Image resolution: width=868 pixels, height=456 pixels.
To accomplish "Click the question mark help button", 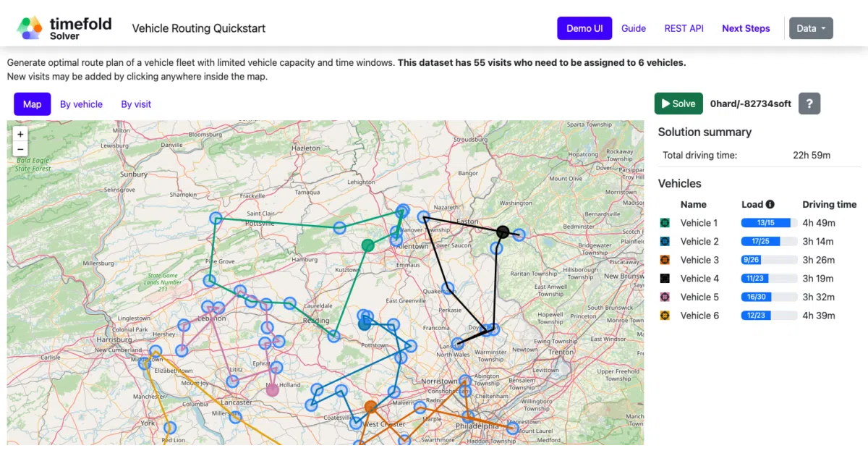I will tap(809, 104).
